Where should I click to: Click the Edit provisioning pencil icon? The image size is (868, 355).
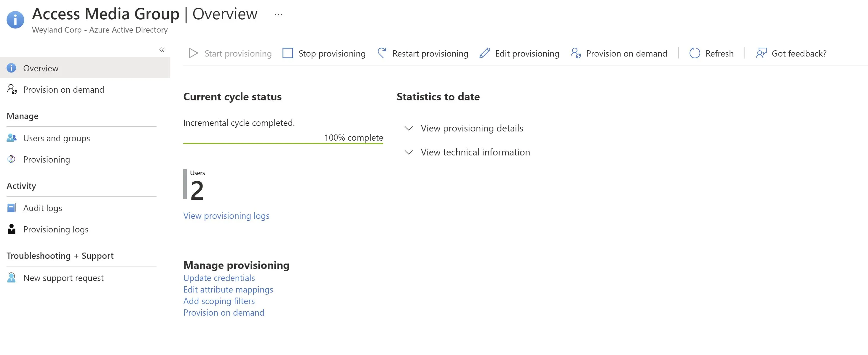[484, 53]
